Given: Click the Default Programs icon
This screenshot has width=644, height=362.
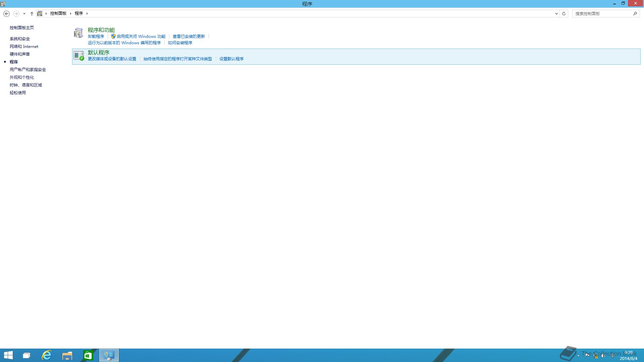Looking at the screenshot, I should click(78, 56).
